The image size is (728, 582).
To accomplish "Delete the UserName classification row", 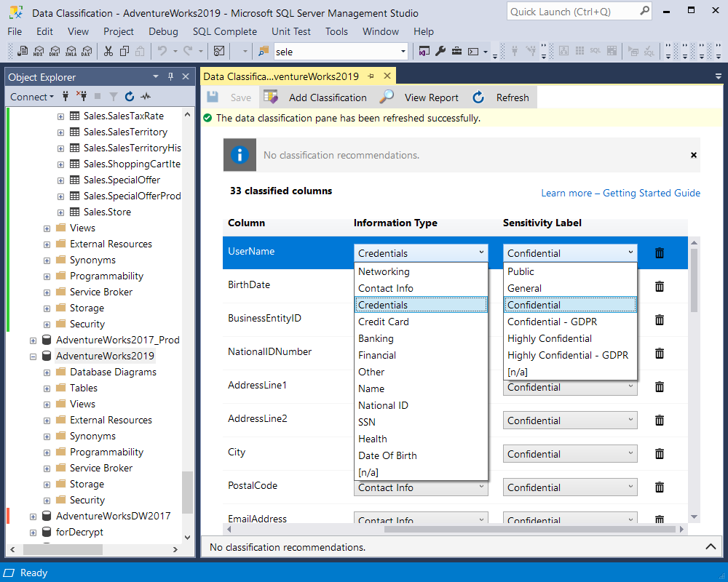I will (660, 253).
